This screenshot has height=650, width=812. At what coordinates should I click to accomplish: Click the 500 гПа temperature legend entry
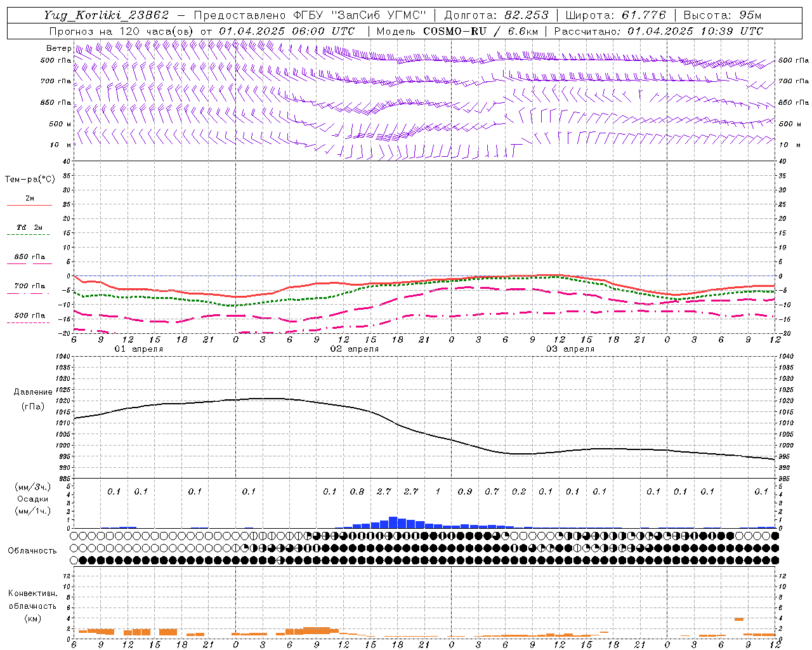pyautogui.click(x=30, y=315)
